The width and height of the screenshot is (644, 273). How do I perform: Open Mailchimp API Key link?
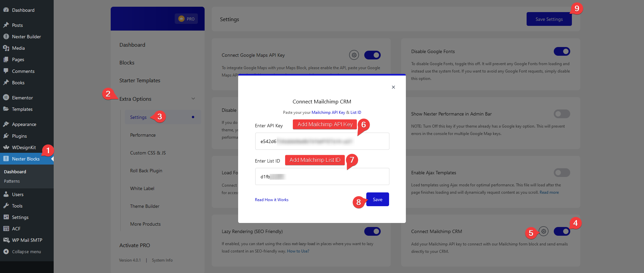coord(328,112)
